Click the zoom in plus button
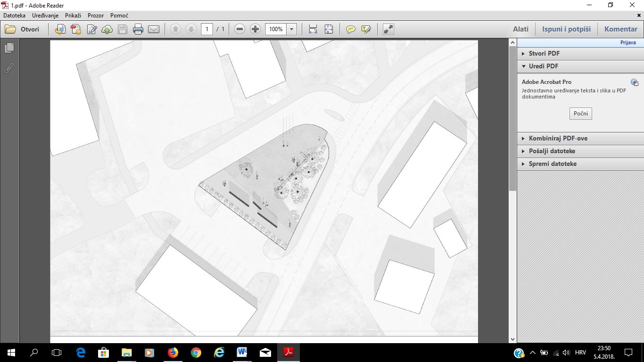The image size is (644, 362). click(x=255, y=29)
